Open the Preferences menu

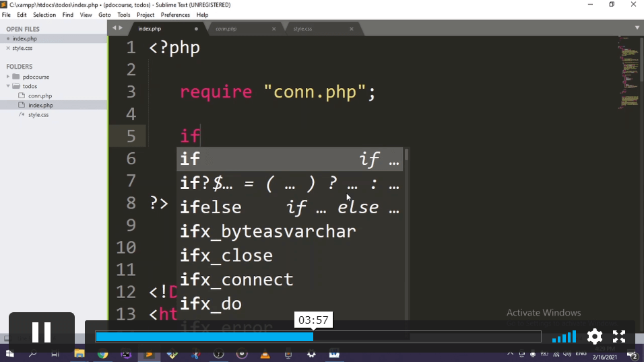(175, 15)
